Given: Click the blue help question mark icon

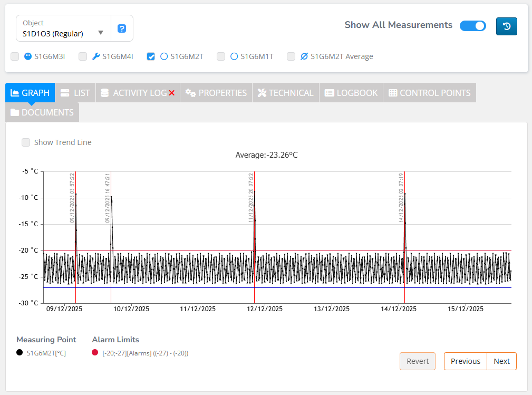Looking at the screenshot, I should coord(122,28).
